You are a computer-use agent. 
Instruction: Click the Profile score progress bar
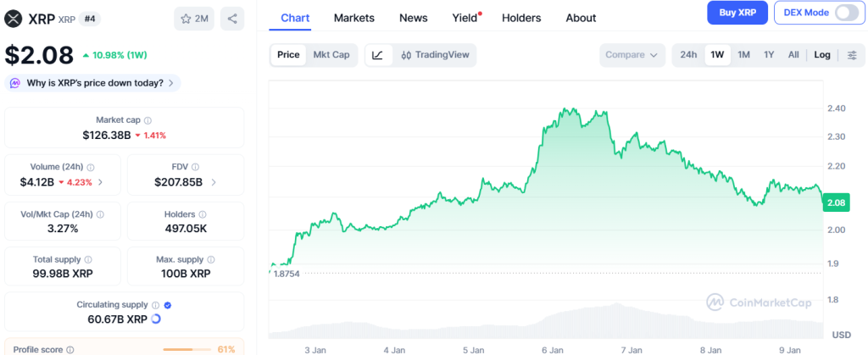click(x=186, y=349)
